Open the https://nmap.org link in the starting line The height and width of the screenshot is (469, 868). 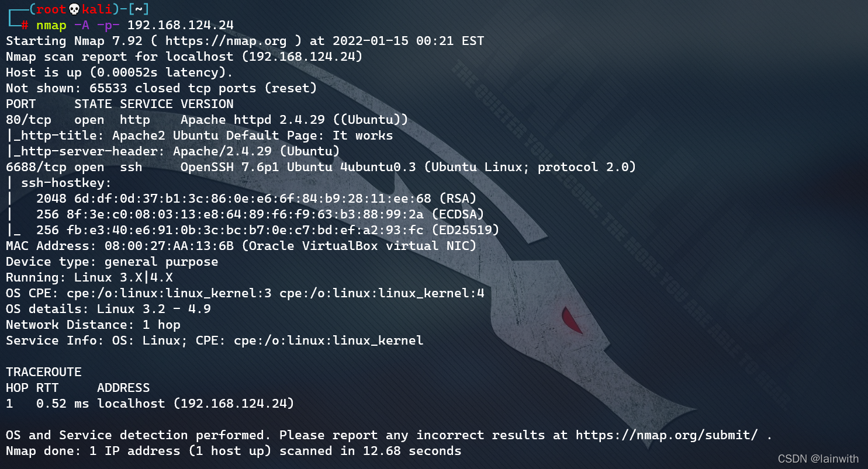[226, 41]
